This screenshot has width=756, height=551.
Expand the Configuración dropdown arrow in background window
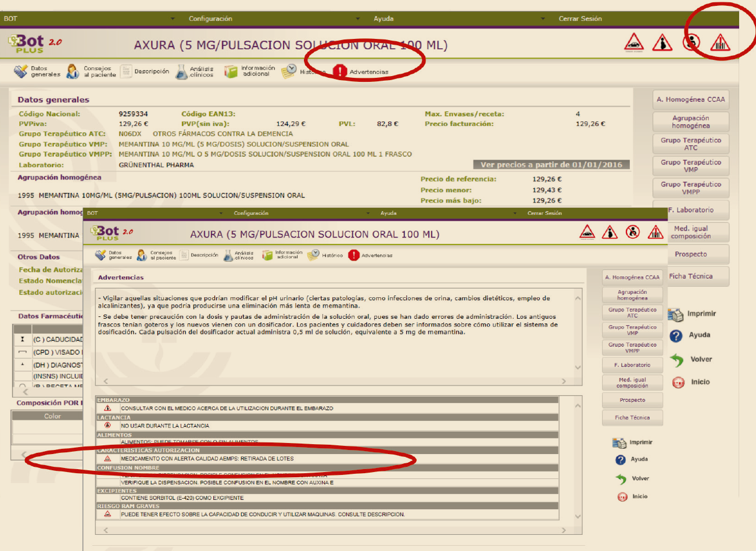tap(358, 19)
